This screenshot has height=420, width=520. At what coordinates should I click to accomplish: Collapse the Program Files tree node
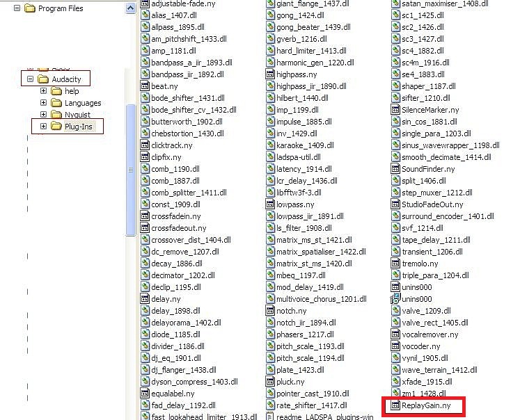pos(17,8)
